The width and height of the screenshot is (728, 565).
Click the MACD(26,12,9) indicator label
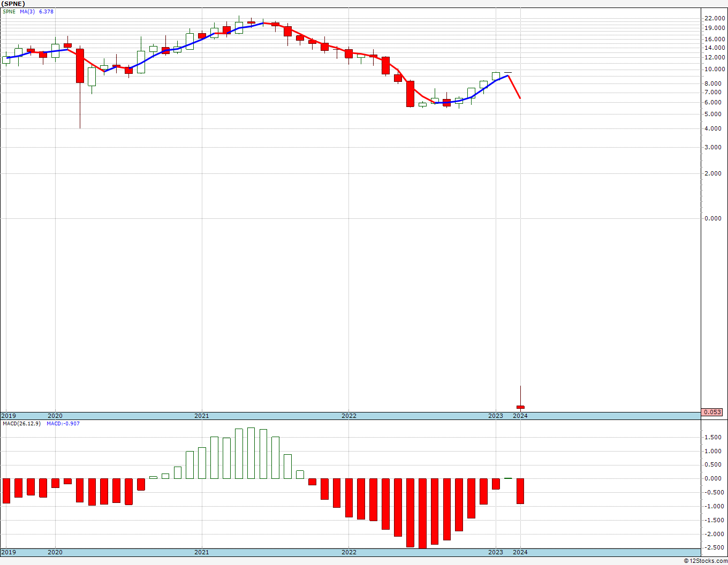(x=21, y=424)
